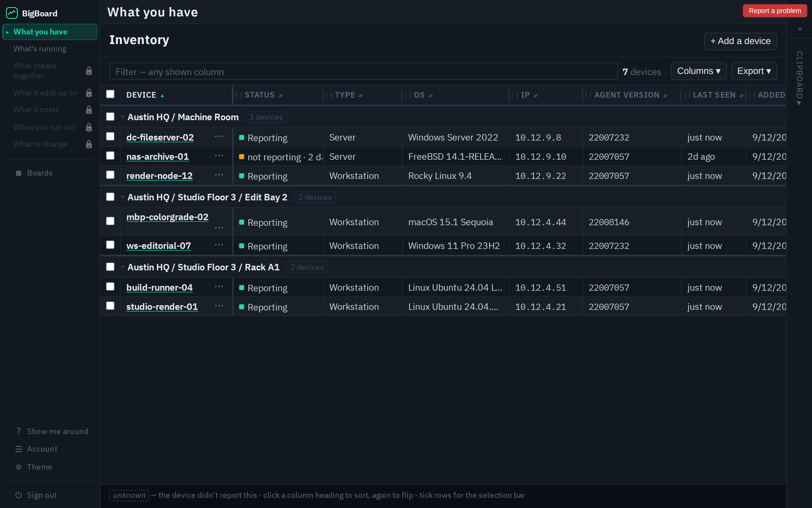Click the BigBoard logo icon

pyautogui.click(x=12, y=13)
